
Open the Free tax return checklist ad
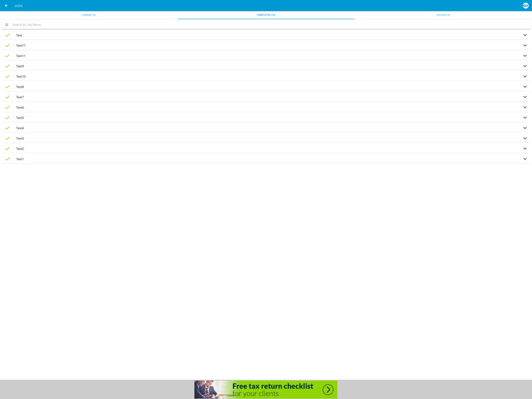pyautogui.click(x=265, y=389)
